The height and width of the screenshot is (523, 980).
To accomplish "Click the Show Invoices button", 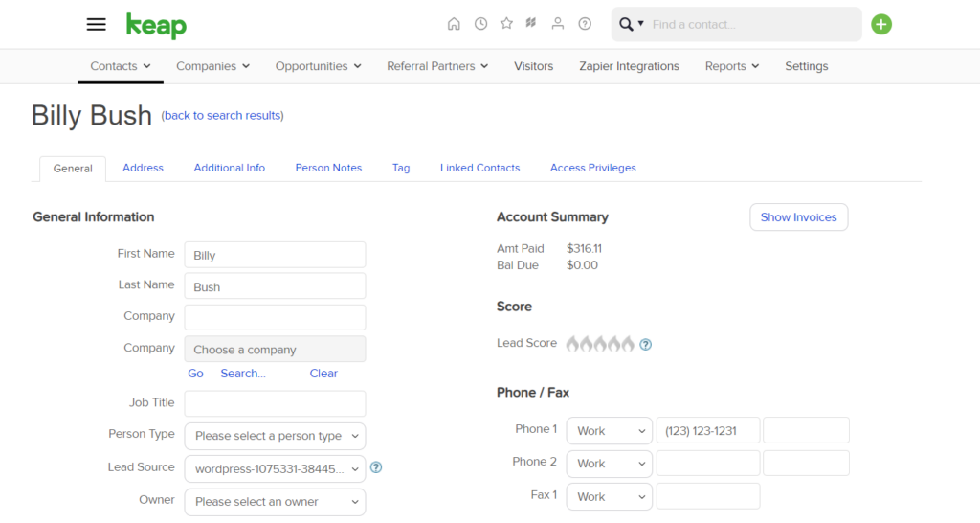I will [x=799, y=217].
